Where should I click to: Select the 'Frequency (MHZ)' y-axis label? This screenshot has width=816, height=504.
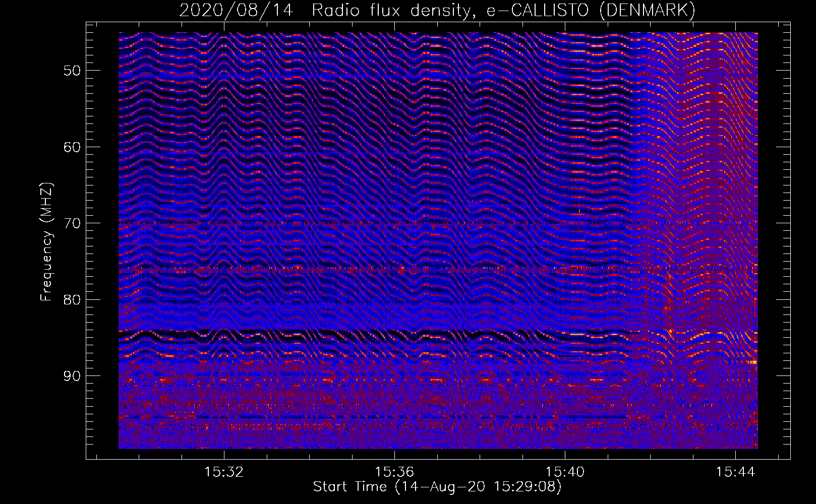point(46,241)
